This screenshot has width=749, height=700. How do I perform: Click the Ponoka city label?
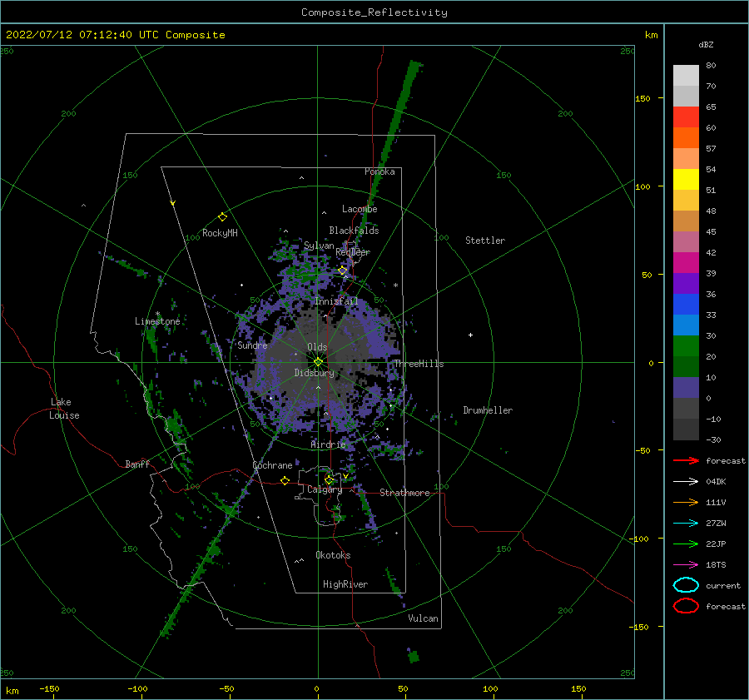tap(379, 171)
